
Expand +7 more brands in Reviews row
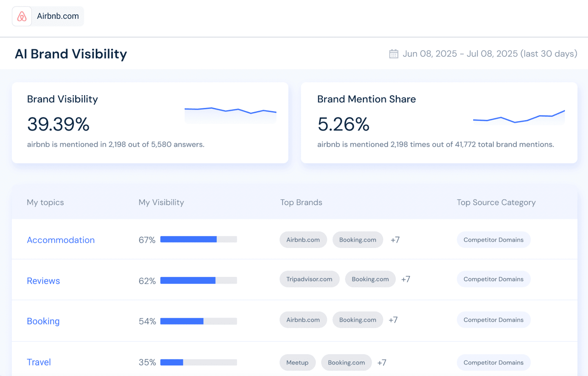click(405, 279)
